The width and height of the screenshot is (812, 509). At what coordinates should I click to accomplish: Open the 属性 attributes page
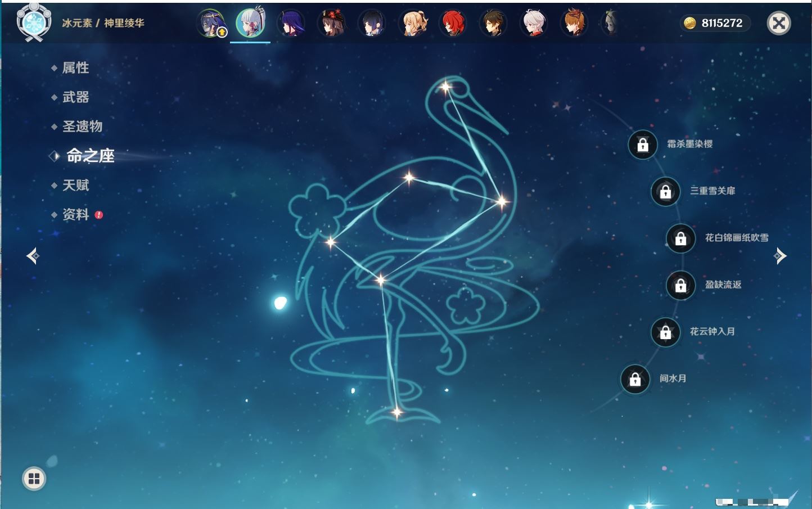coord(75,68)
